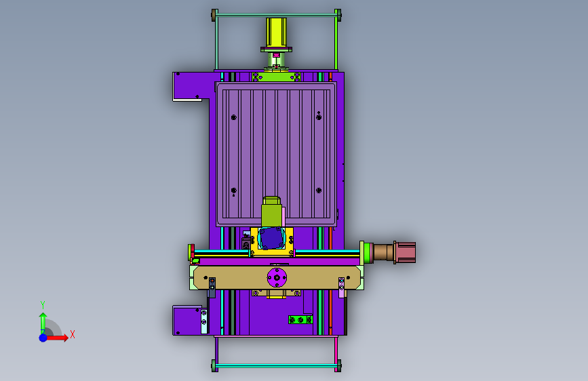
Task: Select the yellow stepper motor at top
Action: (277, 33)
